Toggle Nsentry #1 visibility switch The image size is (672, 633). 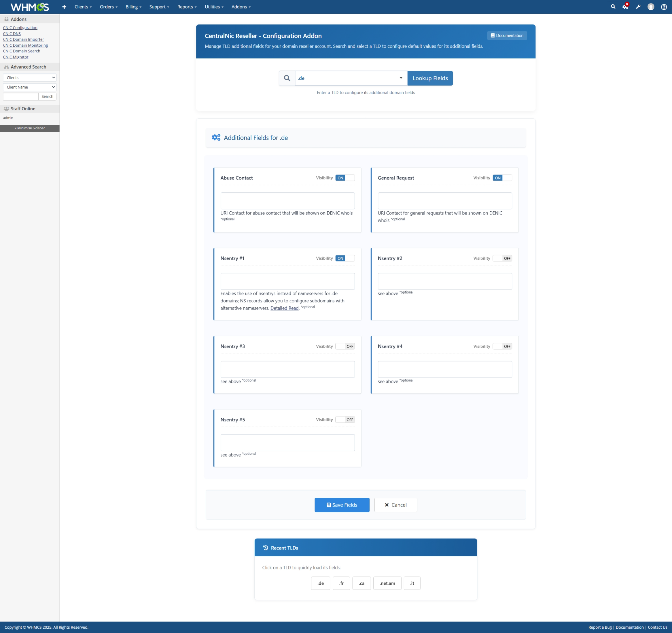tap(345, 258)
